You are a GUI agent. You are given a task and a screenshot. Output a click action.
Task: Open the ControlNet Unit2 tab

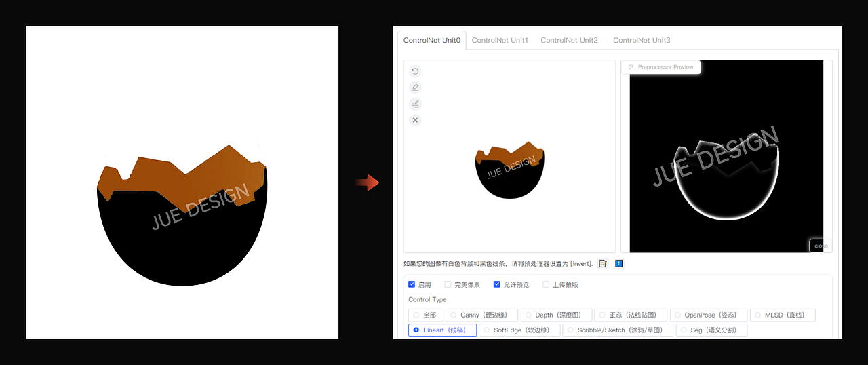click(x=569, y=40)
